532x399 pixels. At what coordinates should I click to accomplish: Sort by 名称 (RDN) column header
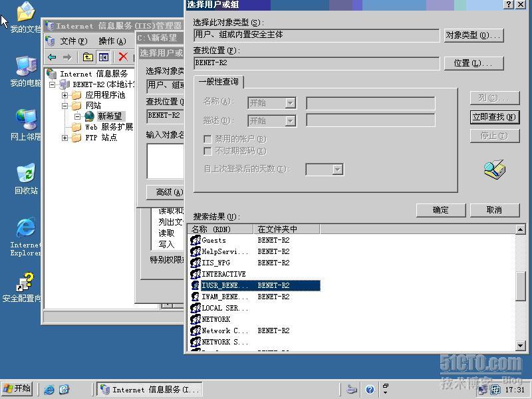(220, 229)
